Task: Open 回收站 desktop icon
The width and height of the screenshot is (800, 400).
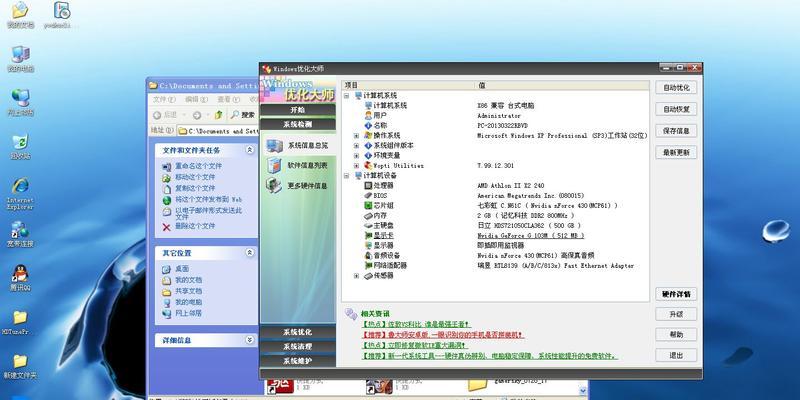Action: (x=20, y=147)
